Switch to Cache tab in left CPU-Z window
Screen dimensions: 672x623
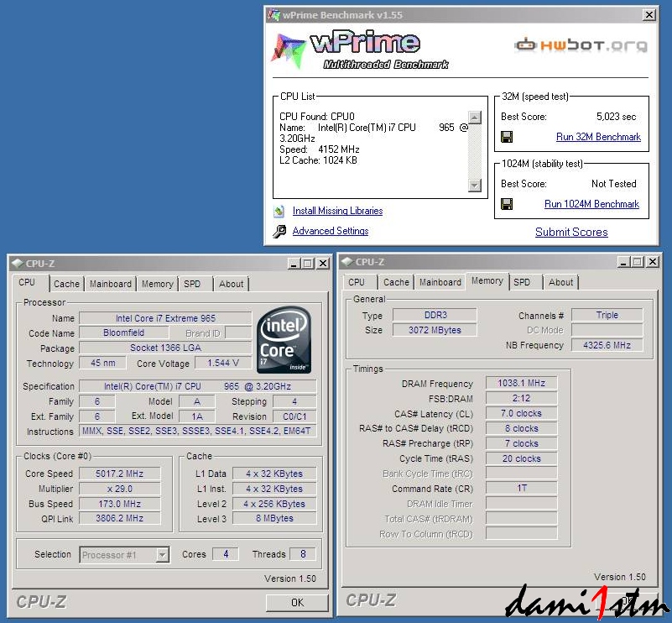[x=66, y=284]
